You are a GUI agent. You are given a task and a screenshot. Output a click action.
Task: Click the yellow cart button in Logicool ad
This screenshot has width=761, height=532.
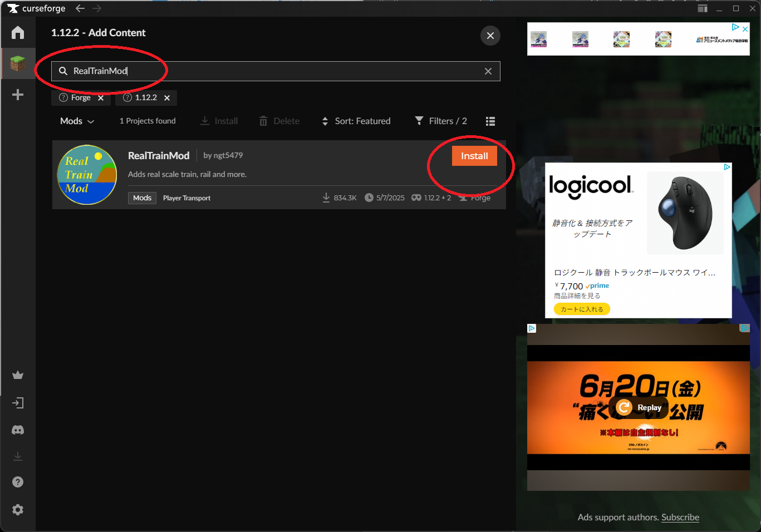pyautogui.click(x=582, y=309)
